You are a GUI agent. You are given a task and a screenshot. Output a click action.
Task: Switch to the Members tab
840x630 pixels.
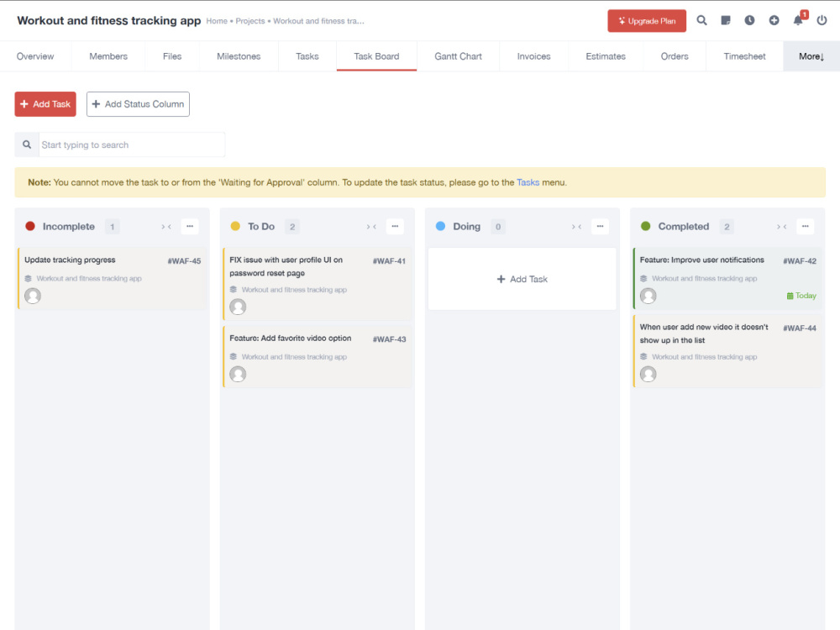[x=108, y=56]
